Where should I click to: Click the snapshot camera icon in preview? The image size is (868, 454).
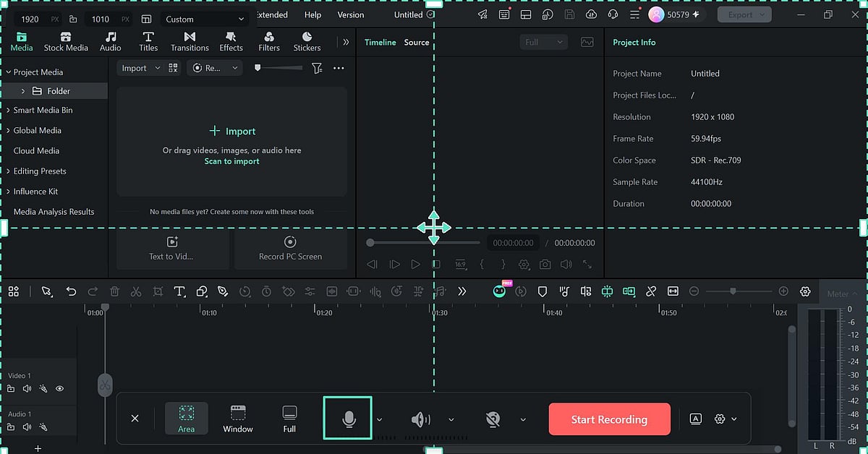pos(545,265)
